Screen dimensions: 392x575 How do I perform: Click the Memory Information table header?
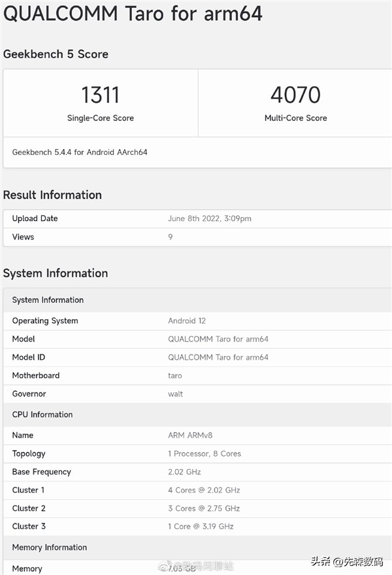[x=50, y=548]
